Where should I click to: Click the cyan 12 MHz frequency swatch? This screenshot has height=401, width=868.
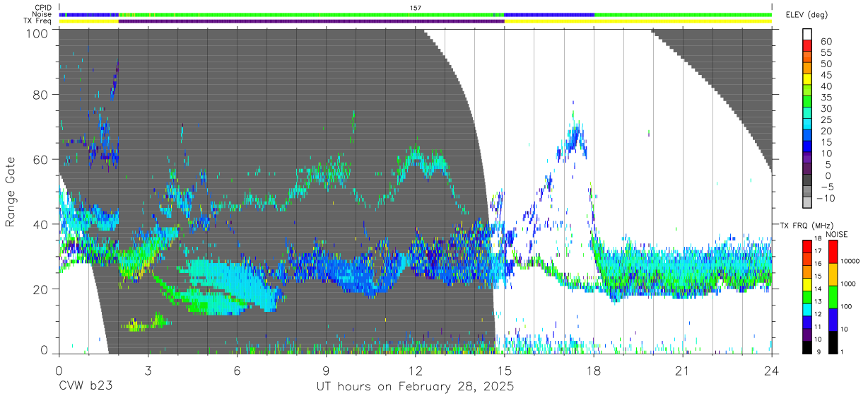(807, 310)
